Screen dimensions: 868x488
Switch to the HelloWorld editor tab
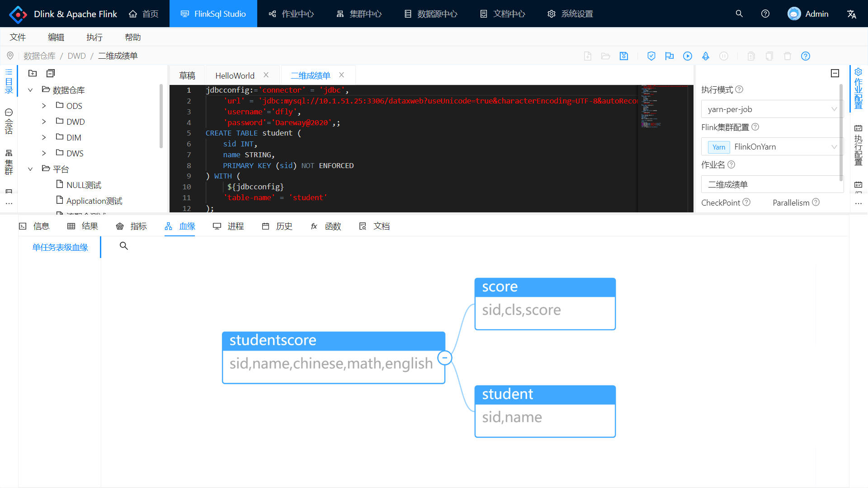point(235,75)
